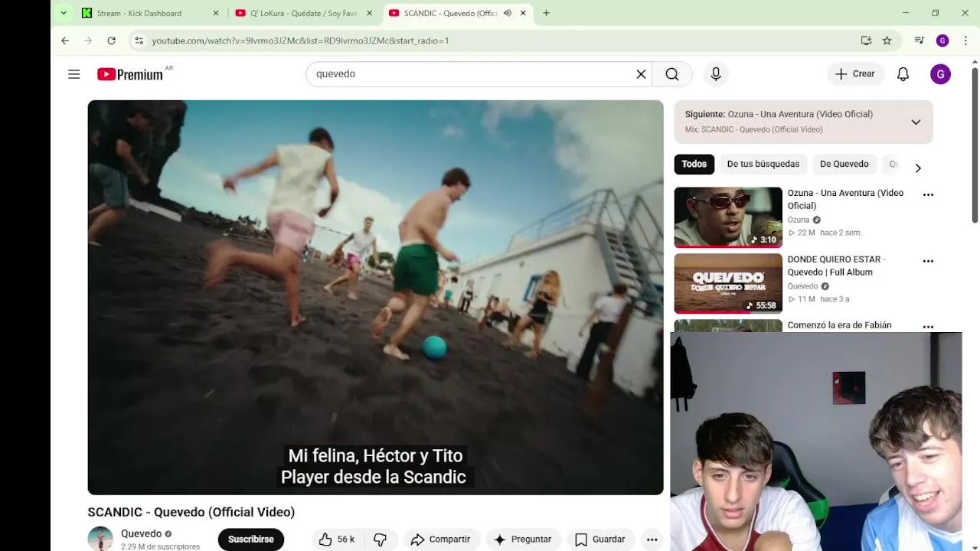Open Ozuna - Una Aventura title link
The height and width of the screenshot is (551, 980).
click(x=845, y=199)
